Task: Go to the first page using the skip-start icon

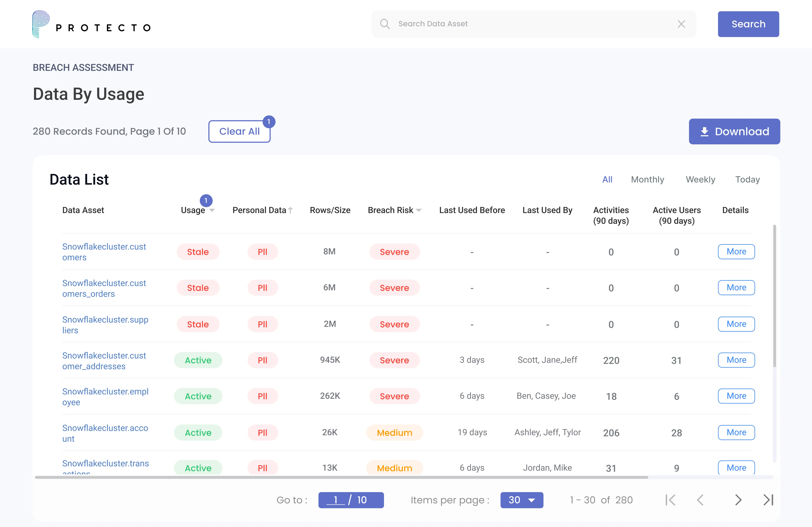Action: coord(670,500)
